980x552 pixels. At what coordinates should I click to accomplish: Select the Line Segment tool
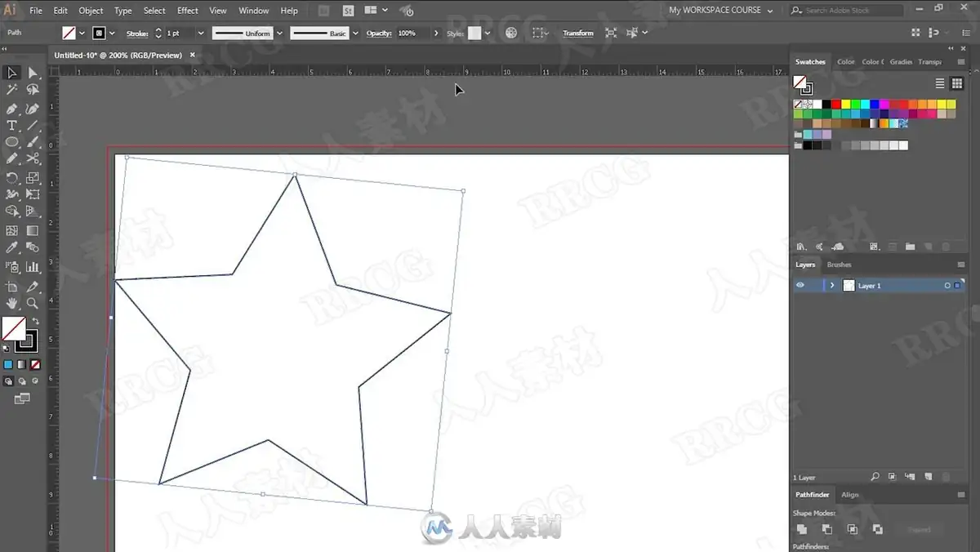(x=33, y=126)
